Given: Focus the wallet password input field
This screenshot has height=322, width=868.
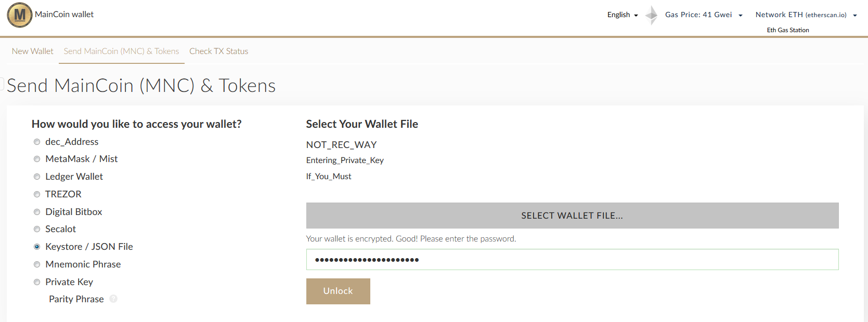Looking at the screenshot, I should 572,260.
